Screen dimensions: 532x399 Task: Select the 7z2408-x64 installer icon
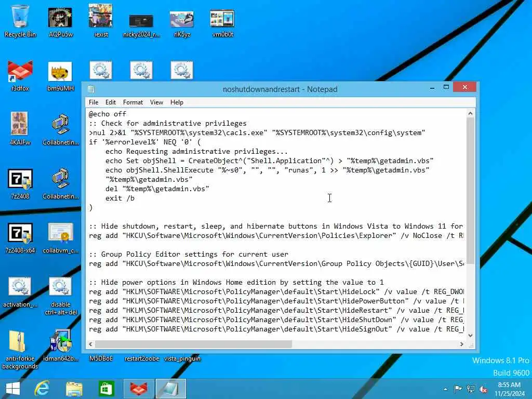click(20, 237)
